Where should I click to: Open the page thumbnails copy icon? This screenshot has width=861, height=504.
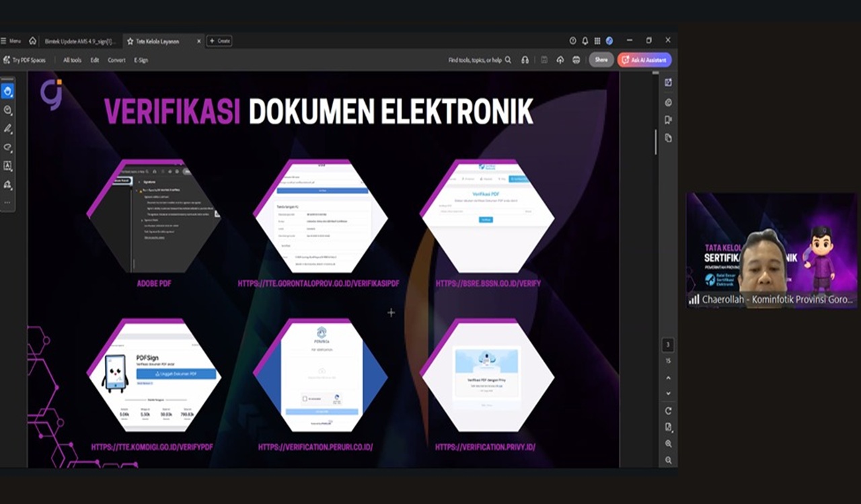[x=668, y=138]
